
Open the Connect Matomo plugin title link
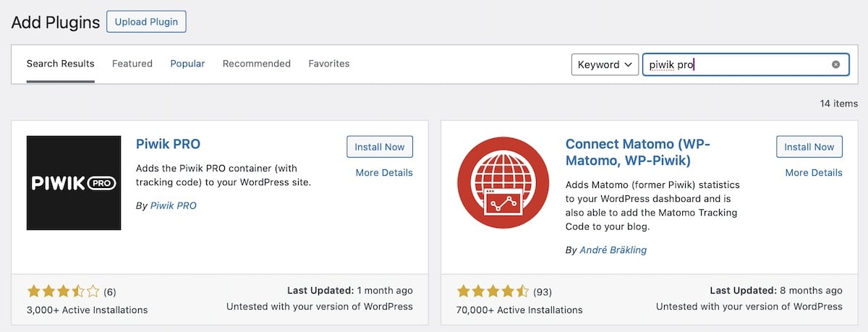click(638, 152)
